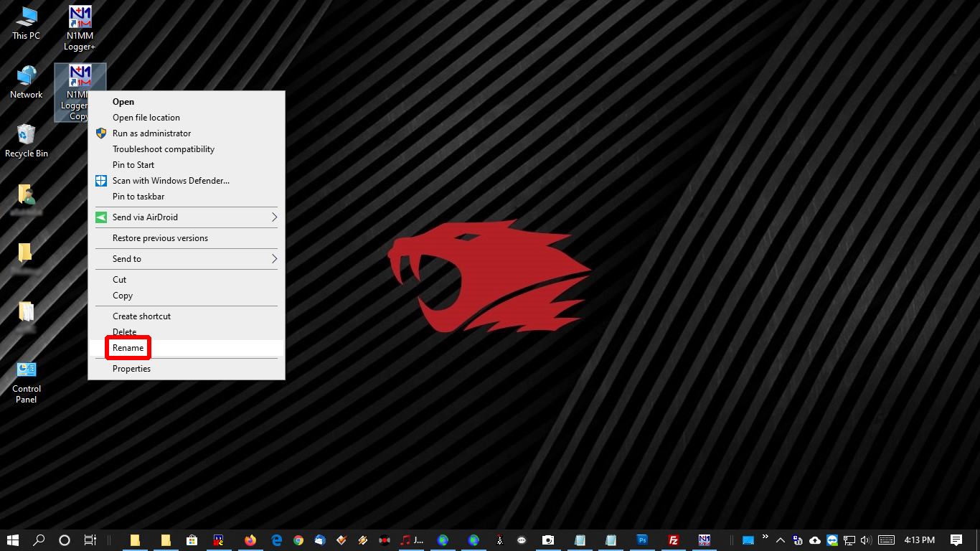This screenshot has height=551, width=980.
Task: Launch Google Chrome from taskbar
Action: coord(298,540)
